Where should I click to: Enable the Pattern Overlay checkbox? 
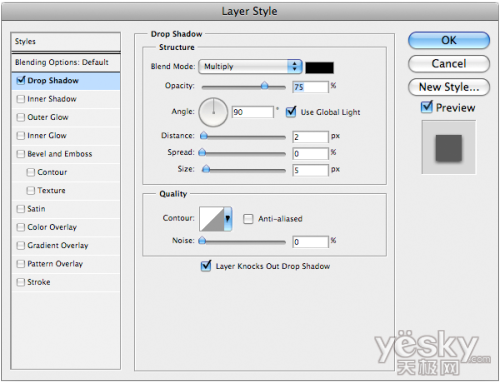click(21, 264)
